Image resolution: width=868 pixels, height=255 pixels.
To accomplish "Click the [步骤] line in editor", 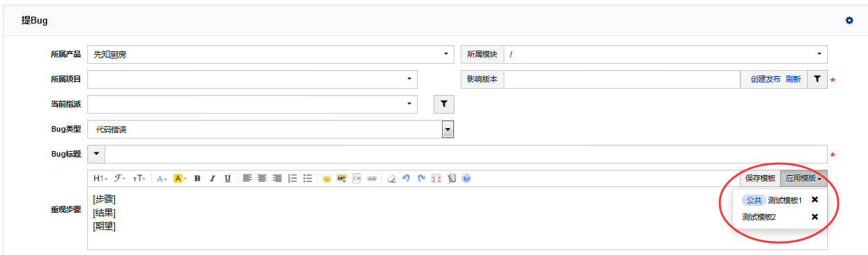I will coord(104,200).
